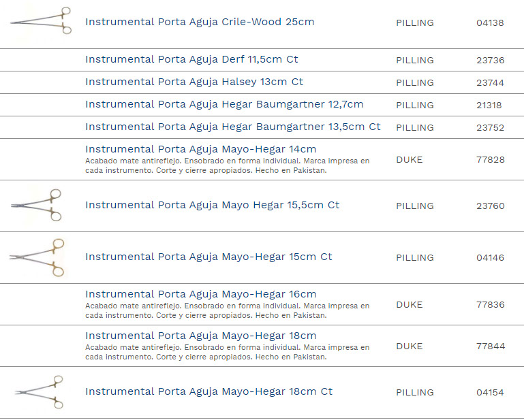Click product code 04154

(x=490, y=392)
